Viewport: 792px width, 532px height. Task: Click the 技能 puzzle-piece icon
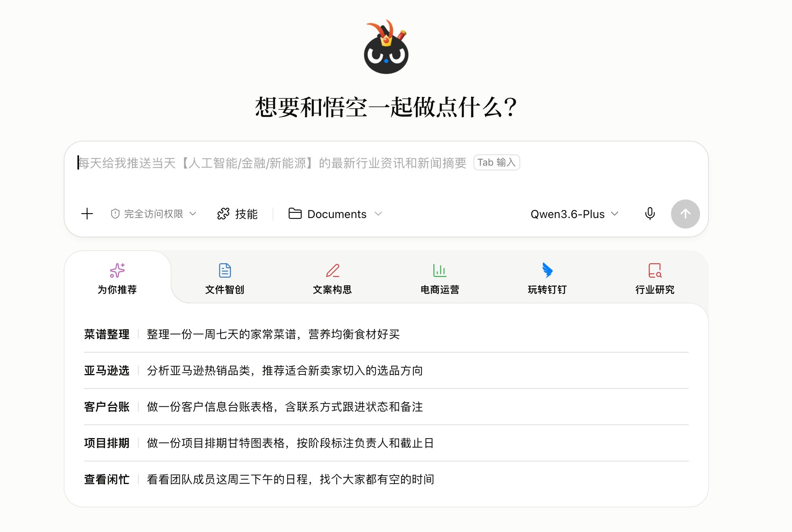[x=223, y=214]
